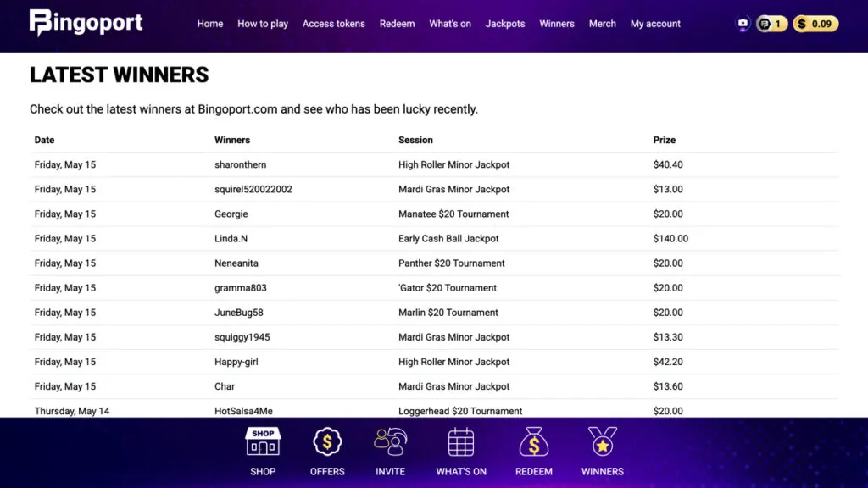Open My account in the navigation
Screen dimensions: 868x488
point(655,24)
